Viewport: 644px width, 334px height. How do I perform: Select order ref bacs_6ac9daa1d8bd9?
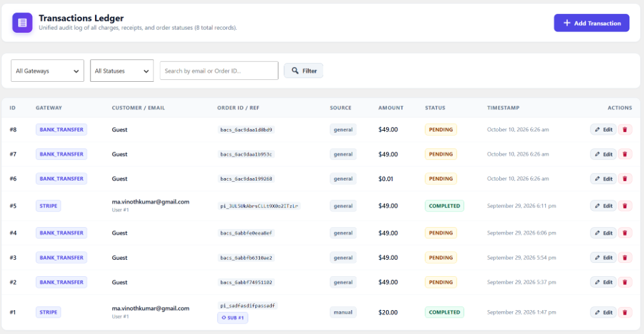tap(246, 130)
